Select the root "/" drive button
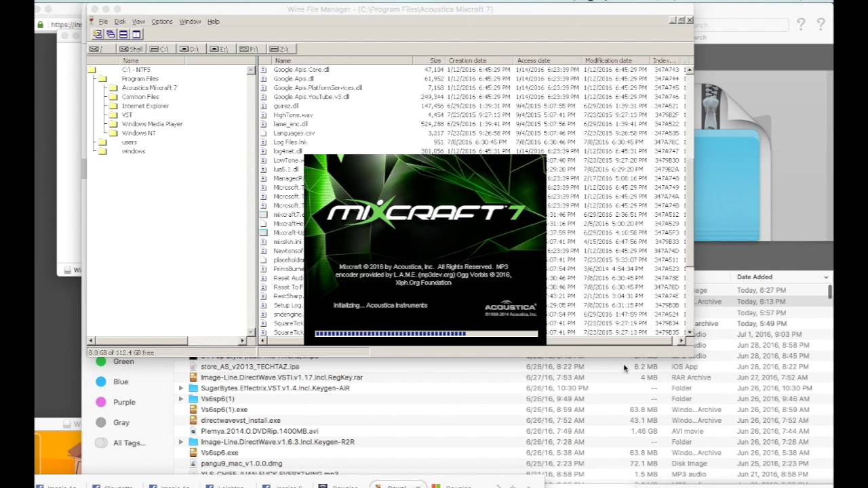Screen dimensions: 868x488 pos(102,49)
